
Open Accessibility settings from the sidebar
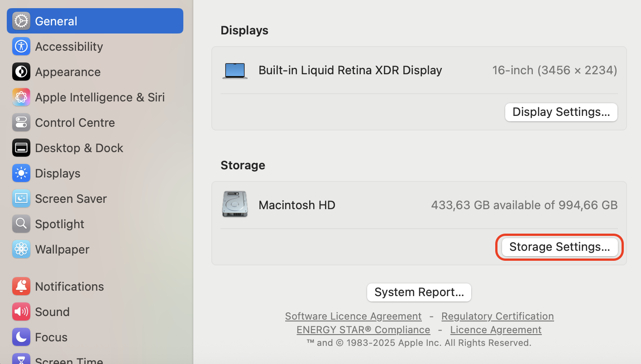(x=21, y=46)
